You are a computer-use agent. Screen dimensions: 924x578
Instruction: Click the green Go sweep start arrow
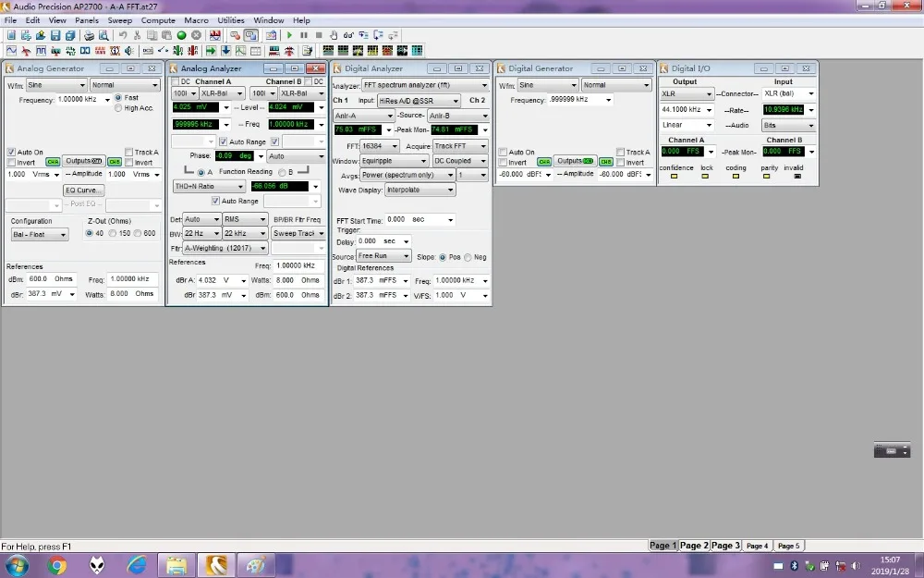289,35
